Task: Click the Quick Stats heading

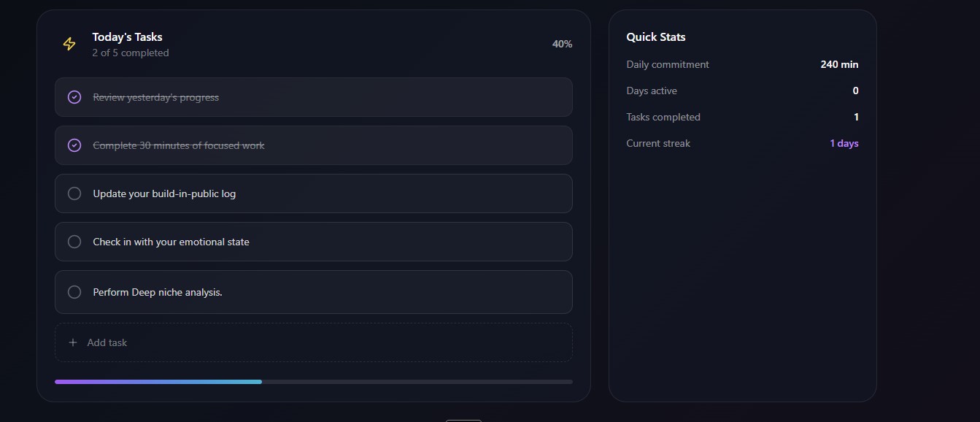Action: [656, 37]
